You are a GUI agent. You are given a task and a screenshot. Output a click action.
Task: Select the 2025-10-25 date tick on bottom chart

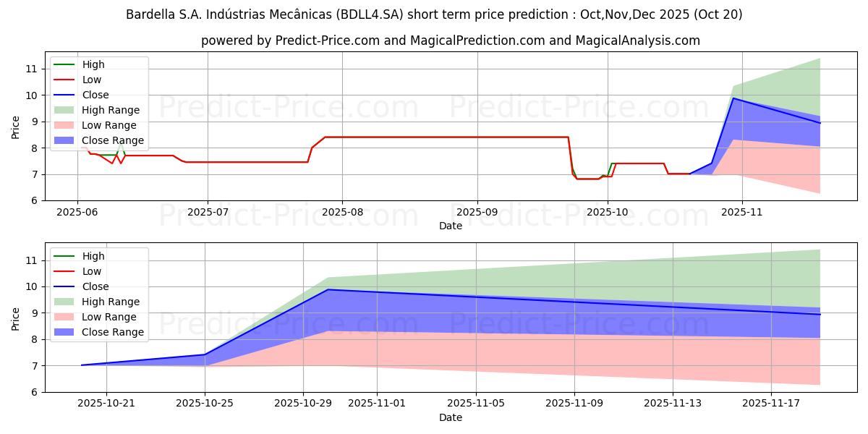[x=205, y=404]
